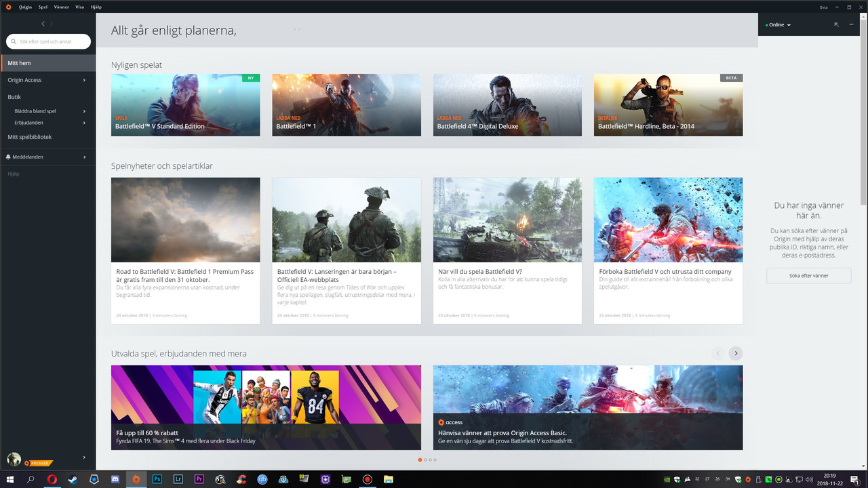
Task: Open the Spel menu
Action: point(43,7)
